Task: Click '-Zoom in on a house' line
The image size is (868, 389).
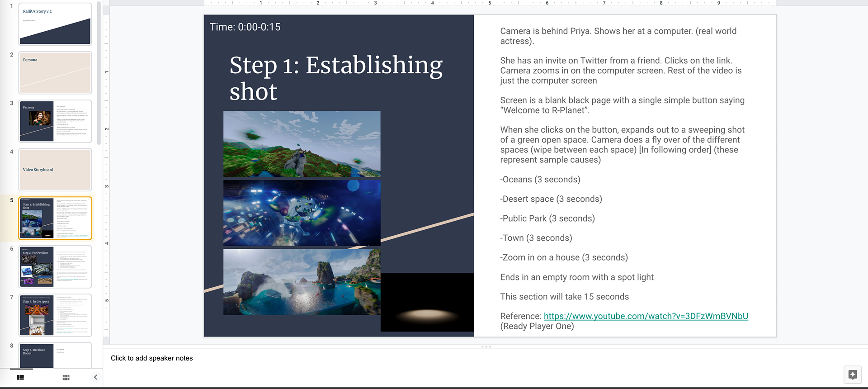Action: [x=564, y=257]
